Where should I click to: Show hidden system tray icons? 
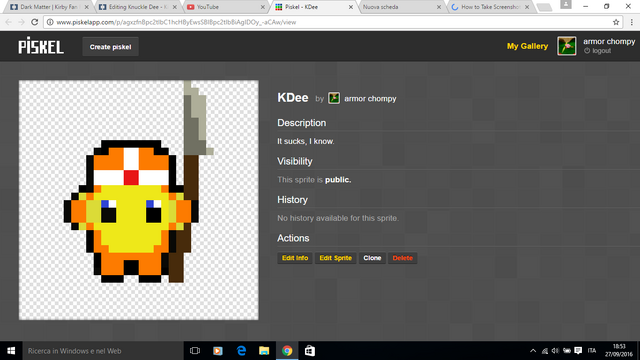pos(533,351)
